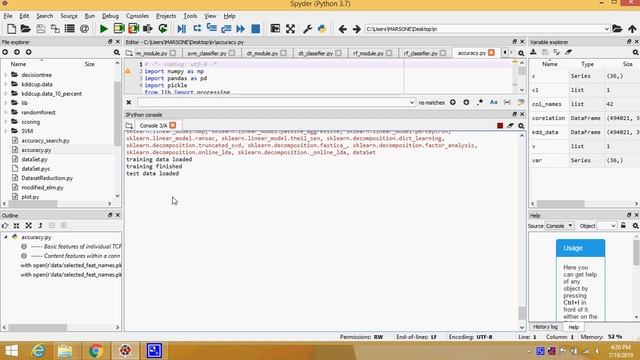The image size is (640, 360).
Task: Click the eraser icon to remove all variables
Action: click(x=569, y=52)
